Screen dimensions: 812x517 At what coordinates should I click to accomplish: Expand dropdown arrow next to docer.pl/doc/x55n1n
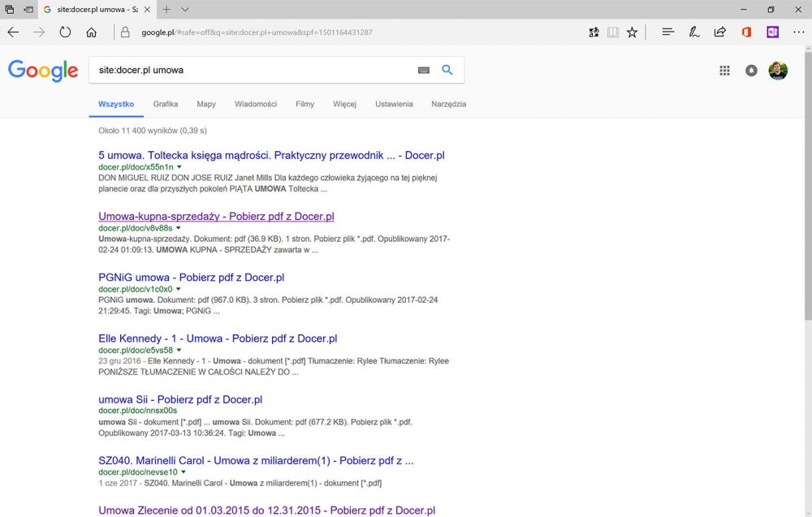point(179,167)
